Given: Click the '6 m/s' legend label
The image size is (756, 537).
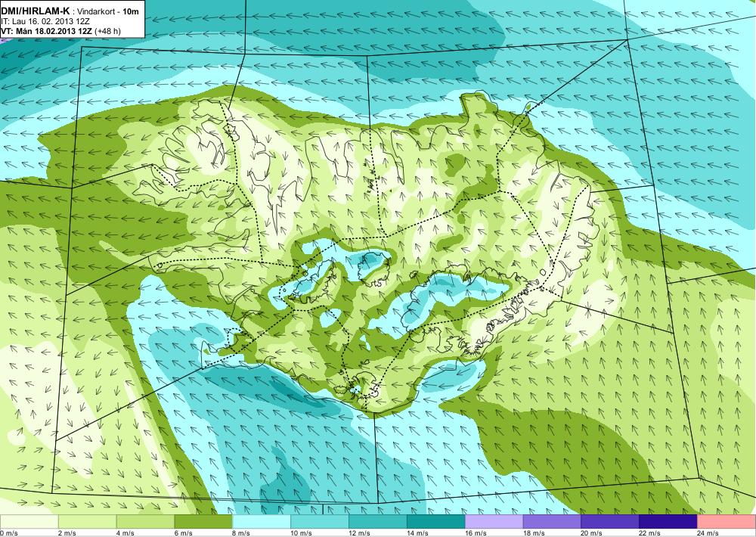Looking at the screenshot, I should pos(183,533).
